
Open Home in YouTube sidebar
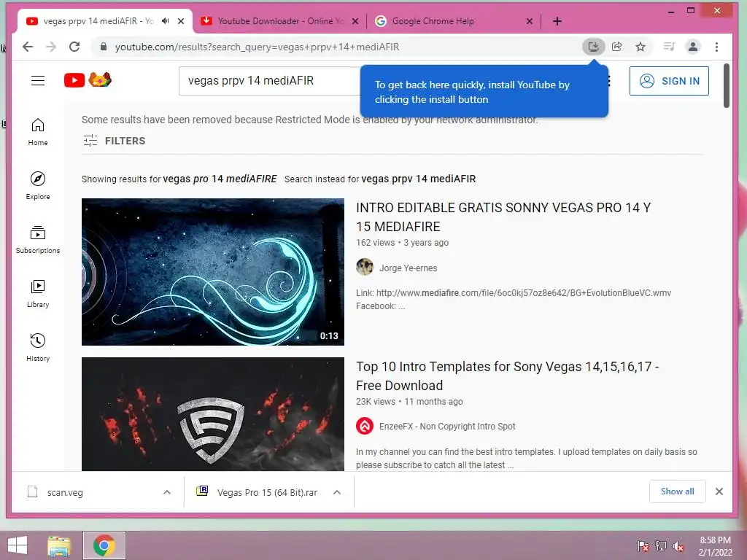click(x=38, y=132)
